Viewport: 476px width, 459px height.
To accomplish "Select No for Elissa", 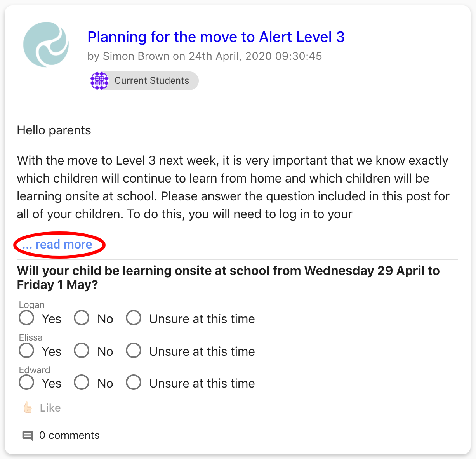I will pyautogui.click(x=82, y=351).
